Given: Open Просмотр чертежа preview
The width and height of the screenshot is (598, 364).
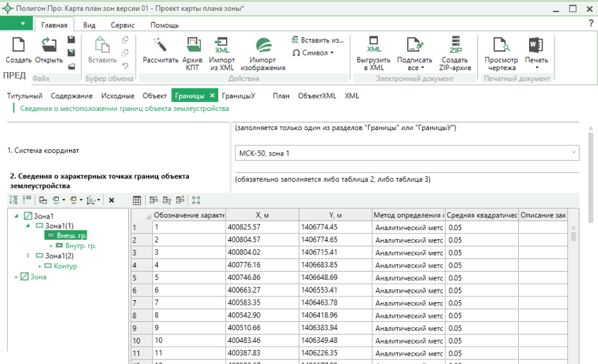Looking at the screenshot, I should [x=501, y=45].
